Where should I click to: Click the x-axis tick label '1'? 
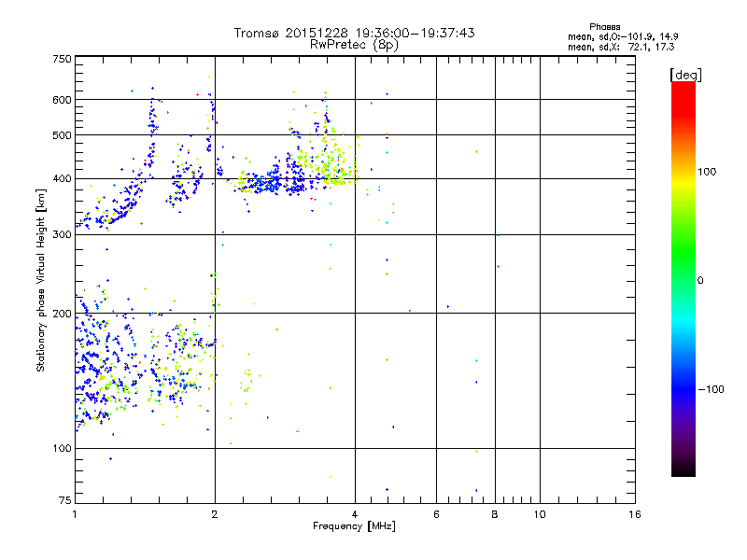click(75, 514)
